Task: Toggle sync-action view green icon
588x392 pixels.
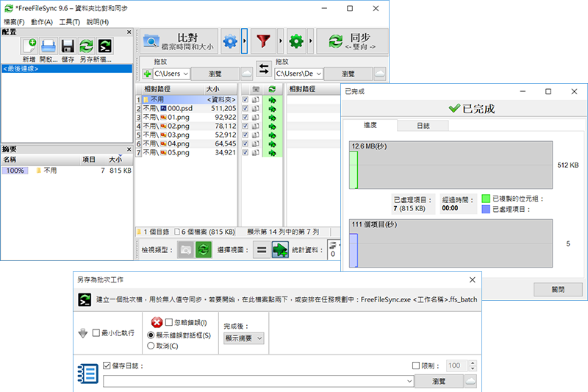Action: coord(204,250)
